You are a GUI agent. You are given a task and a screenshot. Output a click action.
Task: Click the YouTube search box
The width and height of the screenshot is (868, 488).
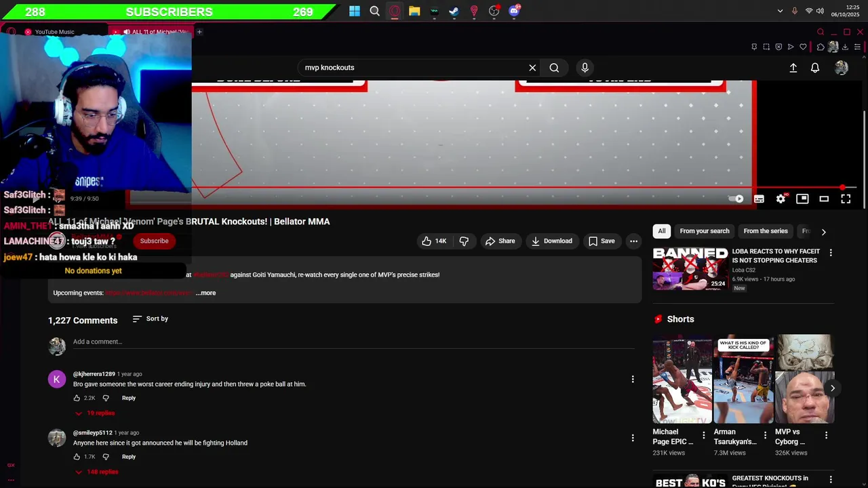click(414, 68)
